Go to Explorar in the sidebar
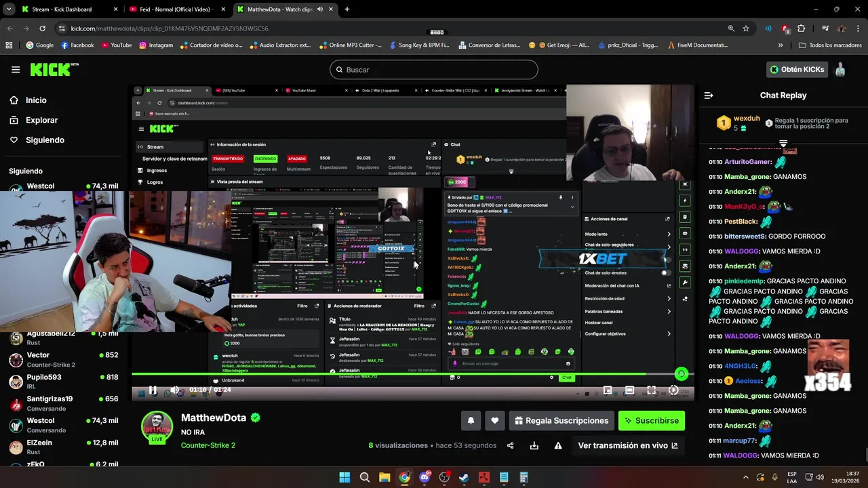This screenshot has width=868, height=488. [x=34, y=120]
